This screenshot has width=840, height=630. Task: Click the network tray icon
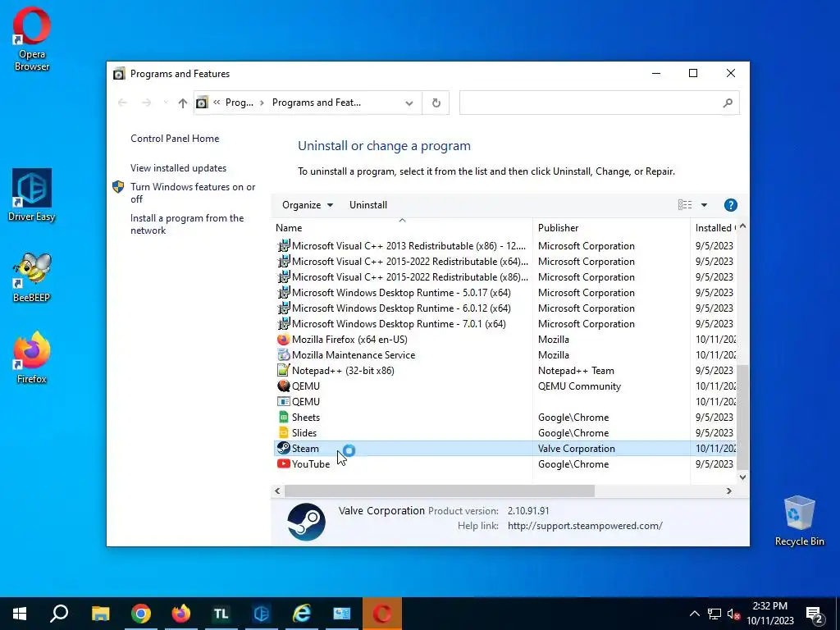click(x=714, y=614)
